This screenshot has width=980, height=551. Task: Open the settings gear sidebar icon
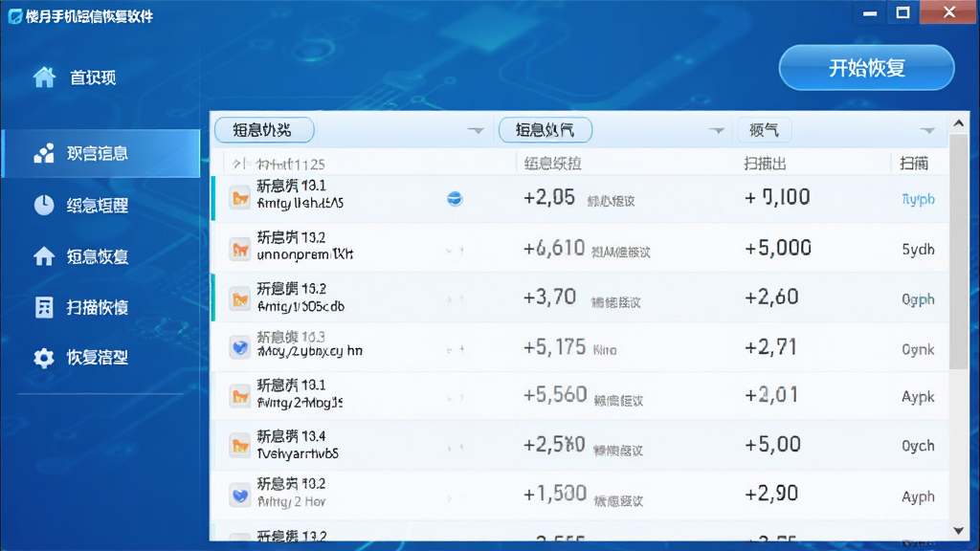[x=44, y=358]
